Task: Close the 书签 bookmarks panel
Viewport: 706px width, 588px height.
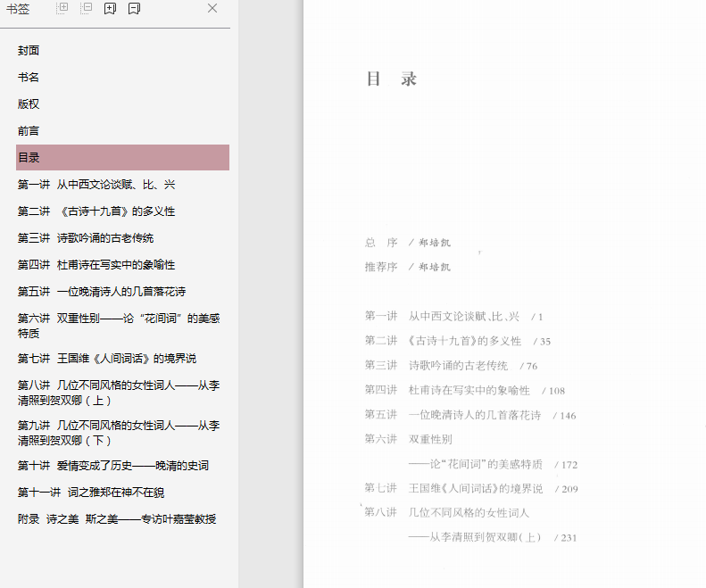Action: (212, 8)
